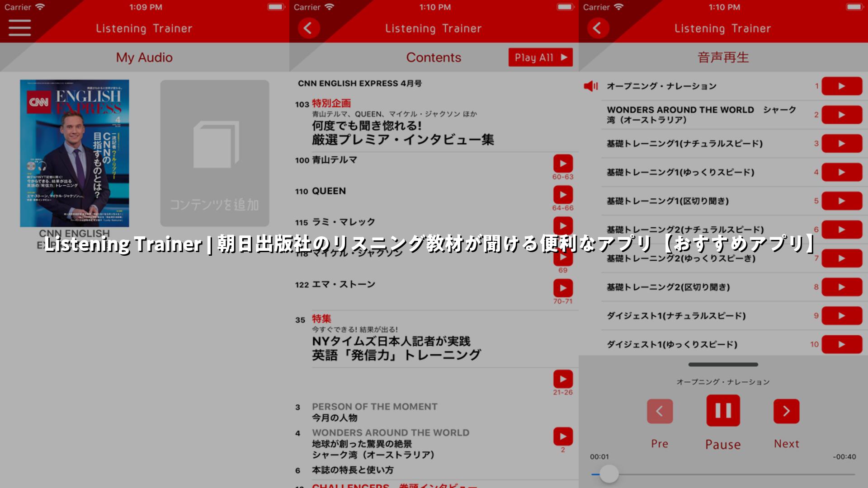Tap the コンテンツを追加 add content tile
The width and height of the screenshot is (868, 488).
tap(215, 153)
